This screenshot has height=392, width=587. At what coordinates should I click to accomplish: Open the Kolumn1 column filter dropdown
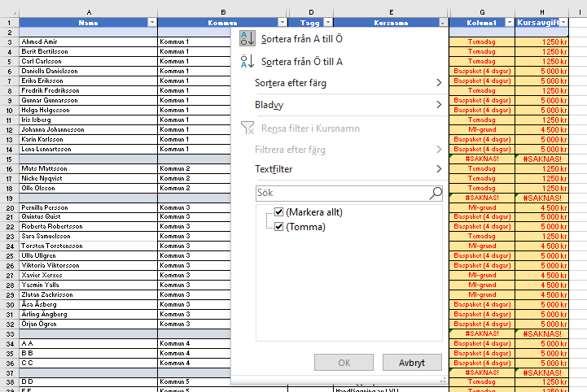[x=509, y=23]
